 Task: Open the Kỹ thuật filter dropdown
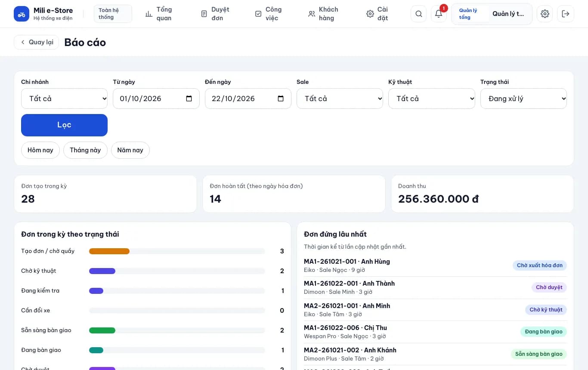(432, 99)
